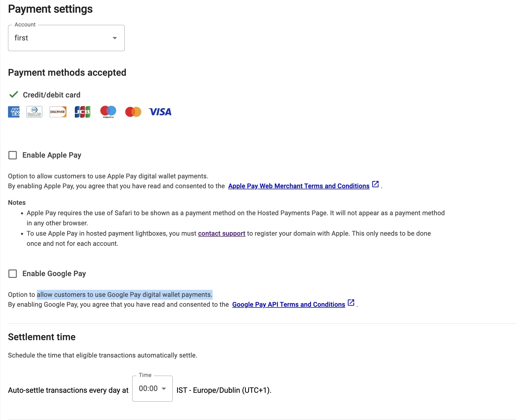Follow the contact support link

pos(221,234)
